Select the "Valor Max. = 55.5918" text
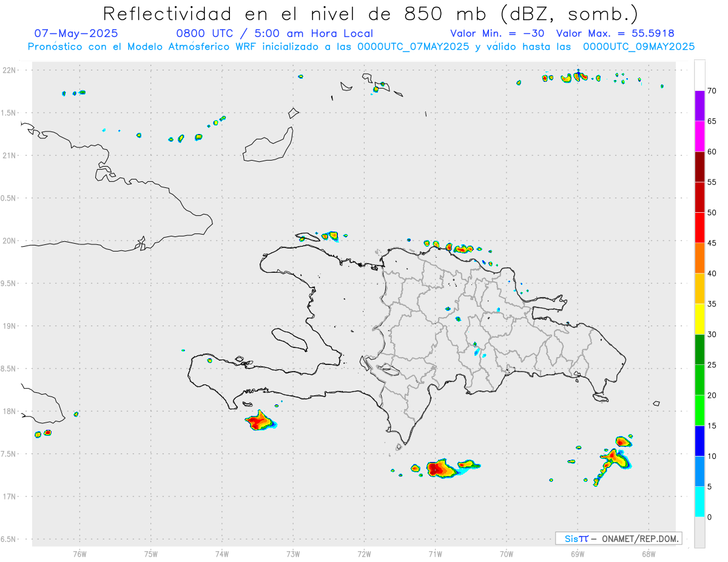Viewport: 728px width, 562px height. point(615,33)
